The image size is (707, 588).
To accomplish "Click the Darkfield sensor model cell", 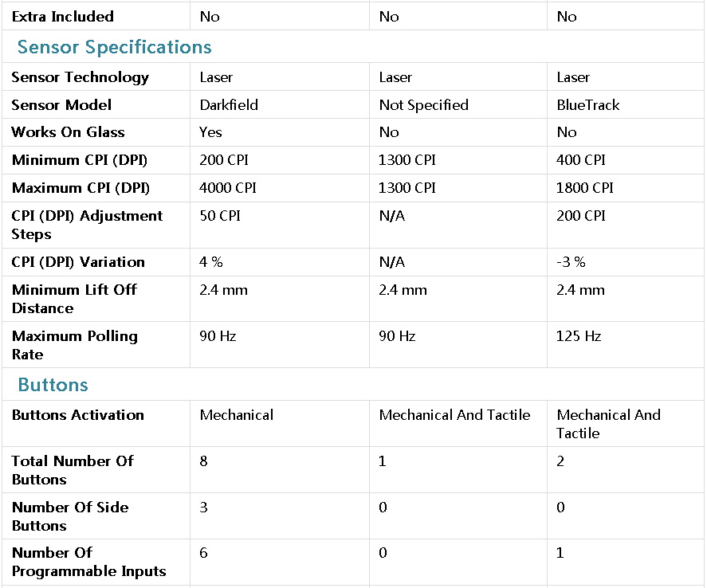I will (229, 105).
